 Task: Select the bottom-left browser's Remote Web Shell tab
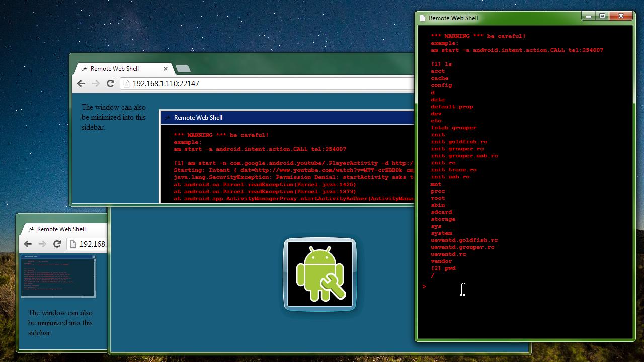(x=63, y=229)
